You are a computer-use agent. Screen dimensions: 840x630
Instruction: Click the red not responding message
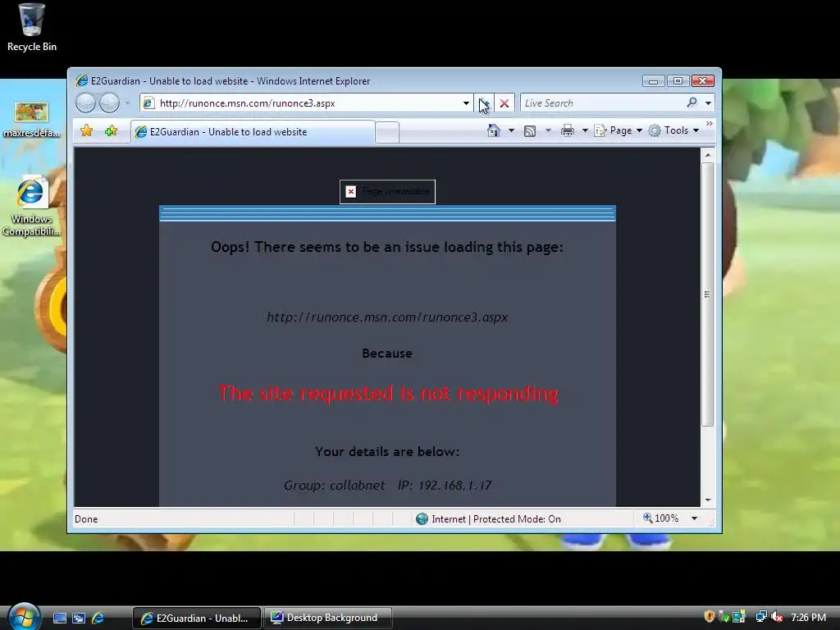point(388,394)
